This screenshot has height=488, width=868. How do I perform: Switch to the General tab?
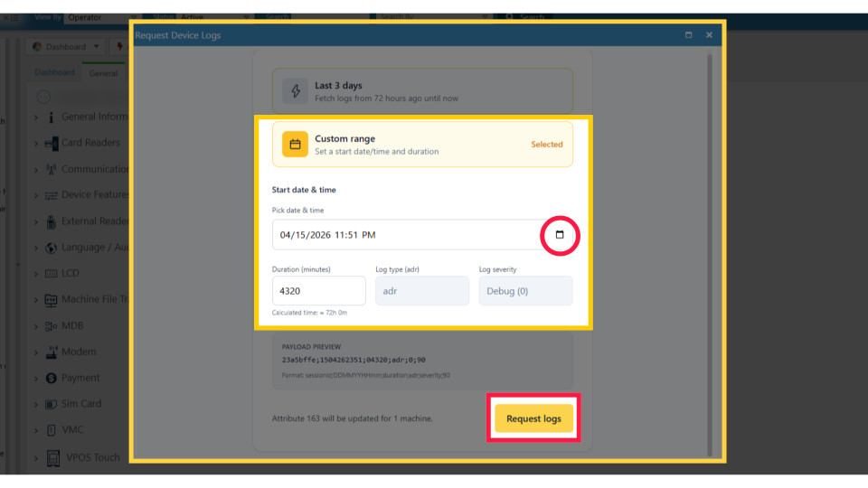pyautogui.click(x=103, y=73)
